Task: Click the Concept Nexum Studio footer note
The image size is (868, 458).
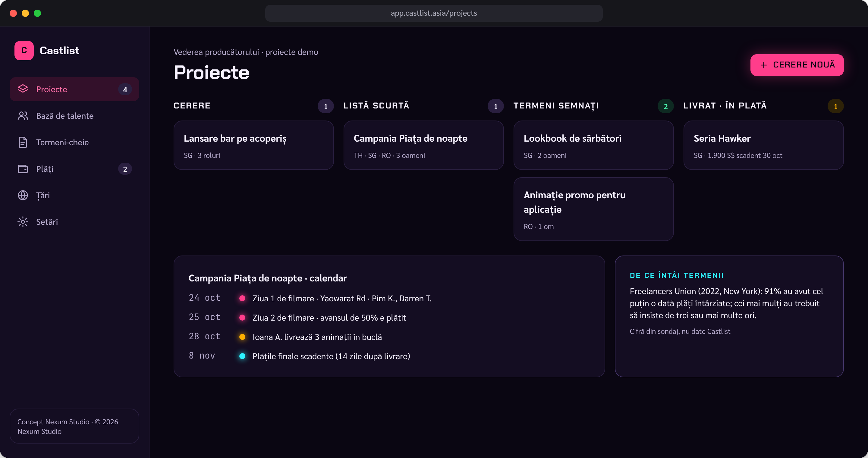Action: pos(74,426)
